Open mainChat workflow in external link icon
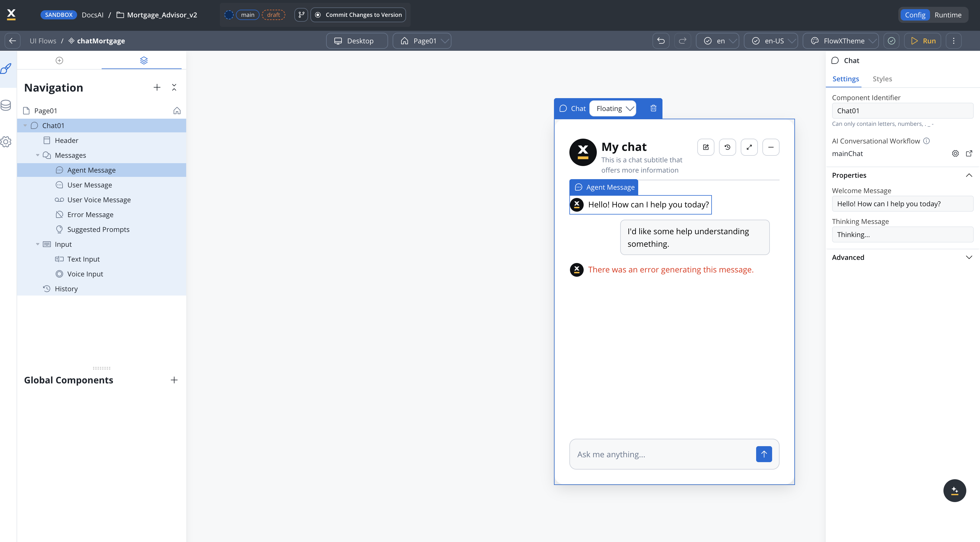This screenshot has height=542, width=980. pos(969,153)
